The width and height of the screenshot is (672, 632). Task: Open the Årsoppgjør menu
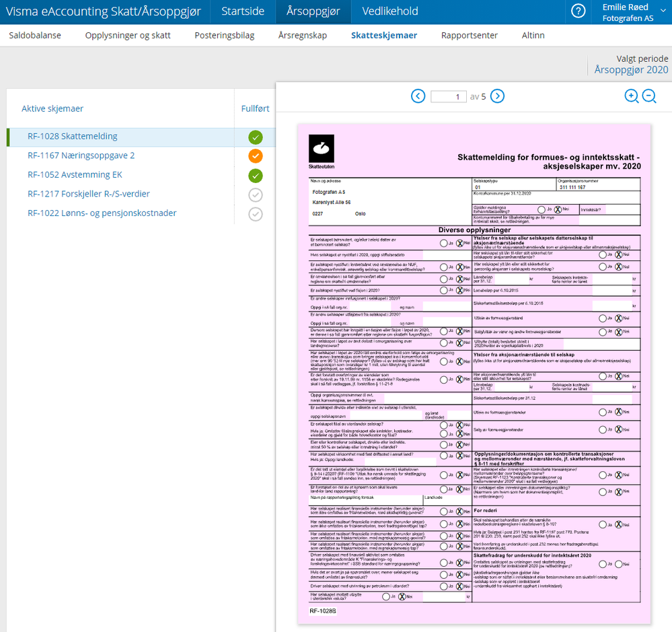313,11
